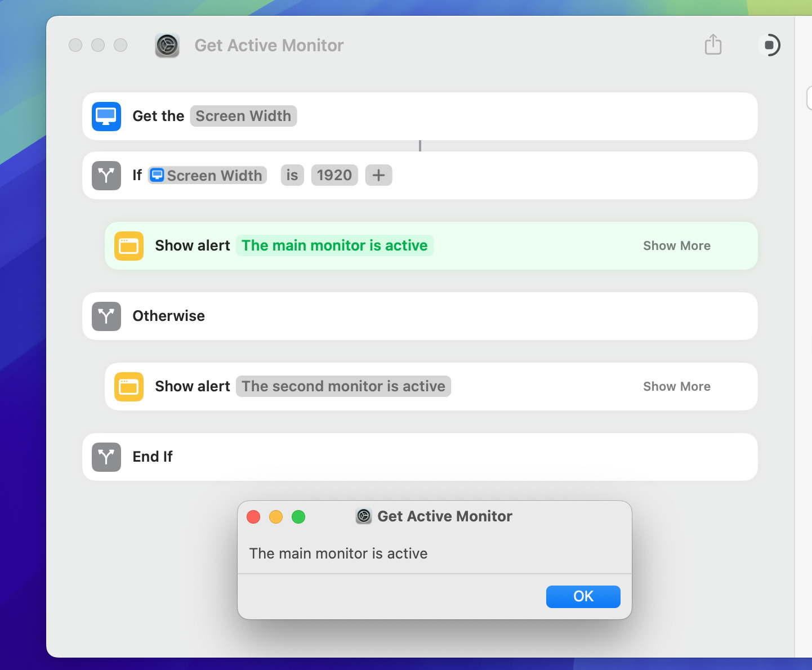The width and height of the screenshot is (812, 670).
Task: Click yellow window icon of second monitor alert
Action: click(129, 387)
